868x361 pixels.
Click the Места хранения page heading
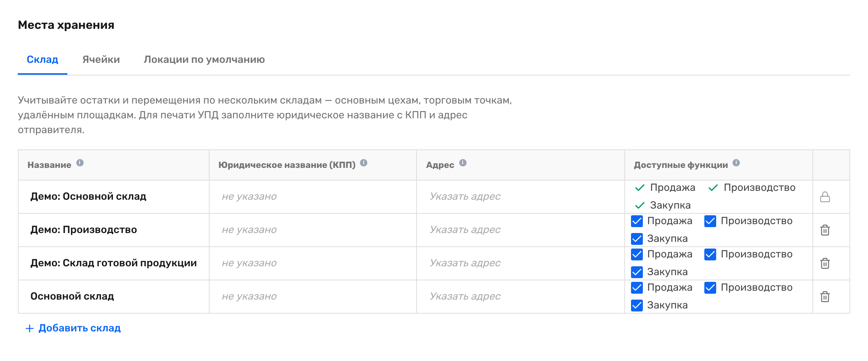pyautogui.click(x=66, y=25)
